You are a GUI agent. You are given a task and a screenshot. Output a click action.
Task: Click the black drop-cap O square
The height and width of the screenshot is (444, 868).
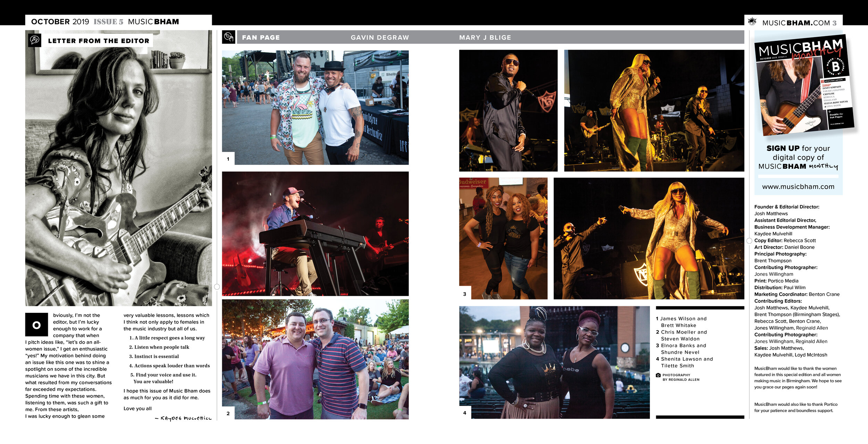36,325
